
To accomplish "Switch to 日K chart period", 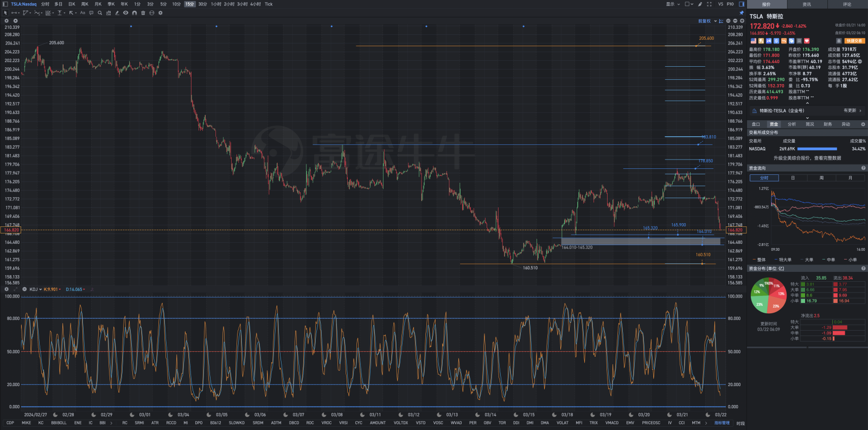I will [72, 4].
